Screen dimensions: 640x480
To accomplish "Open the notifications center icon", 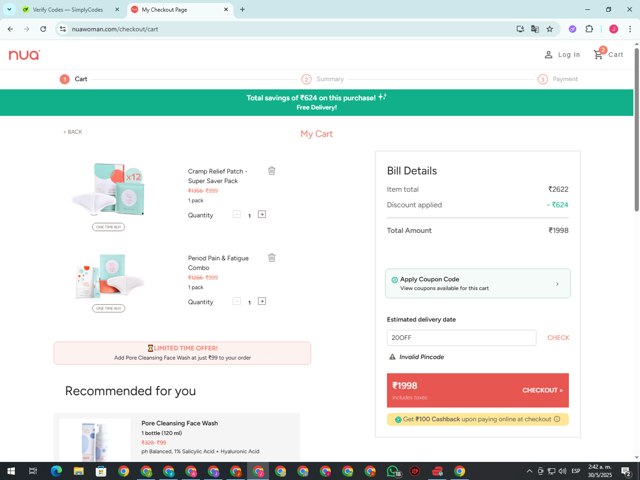I will [626, 471].
